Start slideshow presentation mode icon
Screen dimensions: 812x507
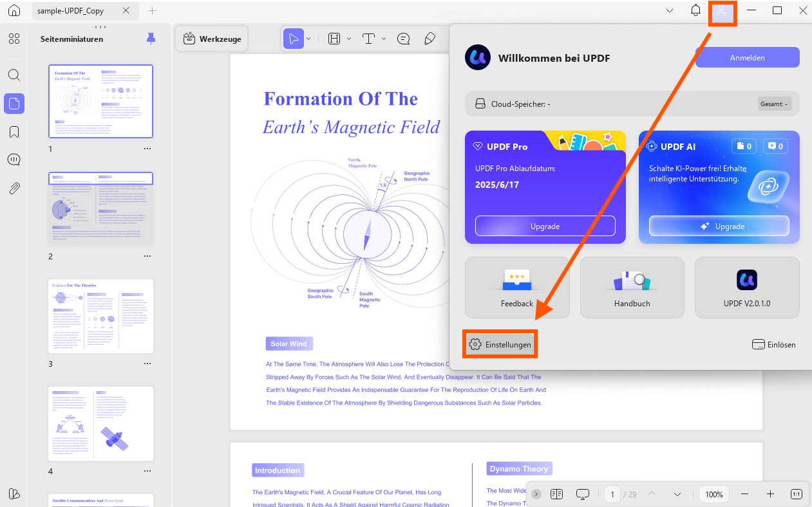(x=583, y=494)
